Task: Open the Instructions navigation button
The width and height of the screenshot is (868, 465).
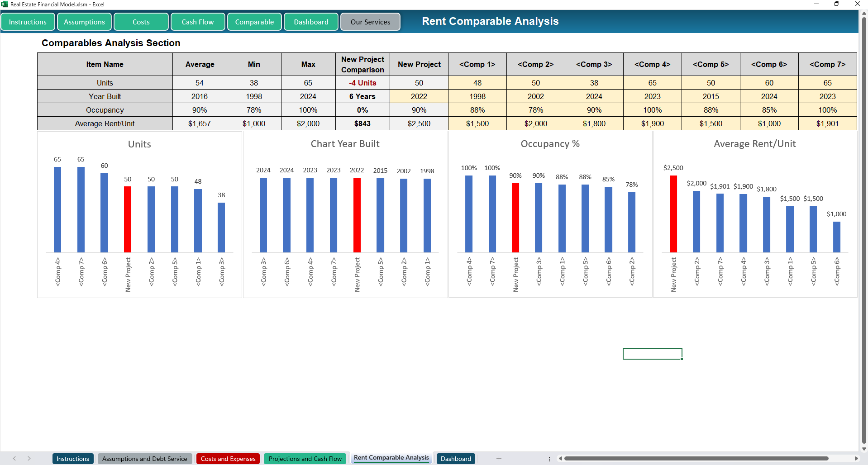Action: coord(28,22)
